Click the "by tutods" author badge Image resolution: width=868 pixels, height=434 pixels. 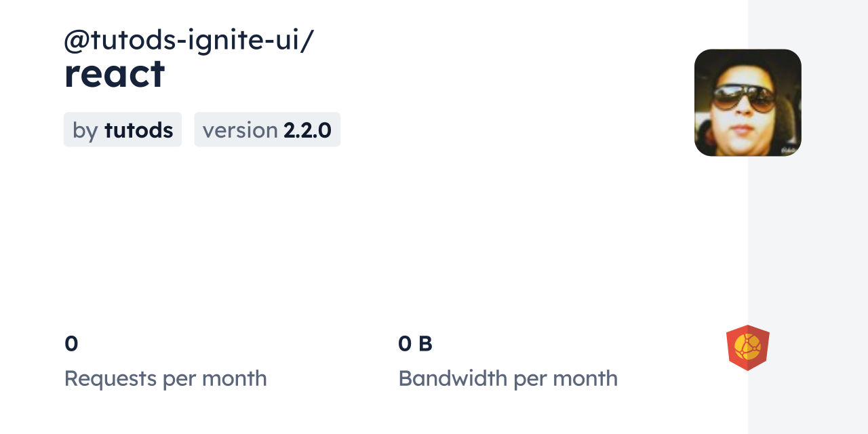pyautogui.click(x=123, y=130)
